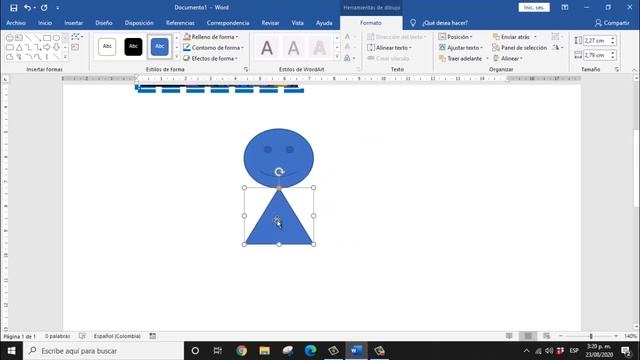The height and width of the screenshot is (360, 640).
Task: Open the text effects A dropdown
Action: (x=350, y=58)
